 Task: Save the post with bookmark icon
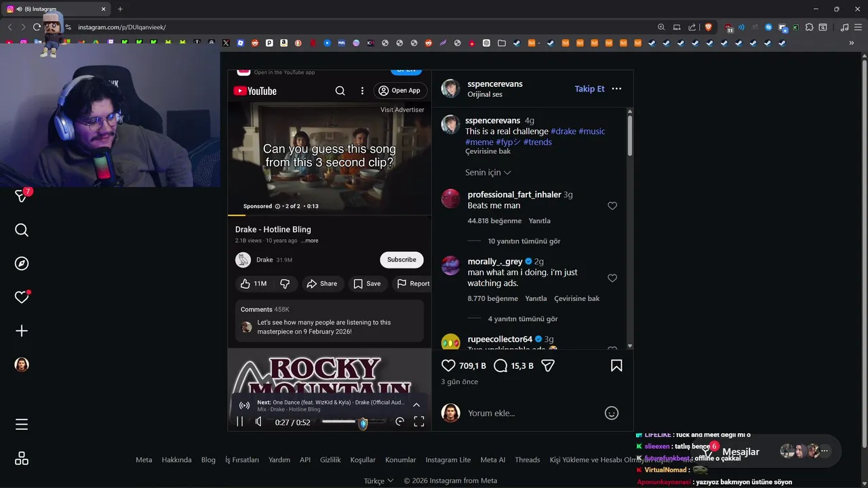click(616, 365)
